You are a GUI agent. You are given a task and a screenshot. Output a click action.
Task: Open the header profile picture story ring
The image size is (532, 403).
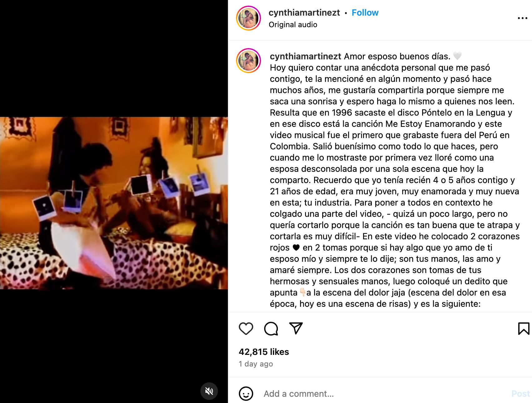point(249,18)
